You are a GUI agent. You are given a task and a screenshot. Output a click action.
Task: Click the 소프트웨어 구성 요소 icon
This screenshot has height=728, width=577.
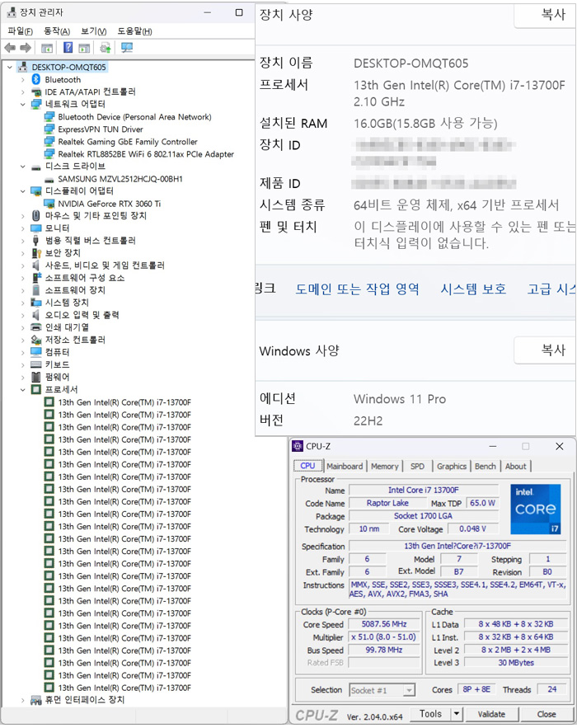pyautogui.click(x=36, y=278)
